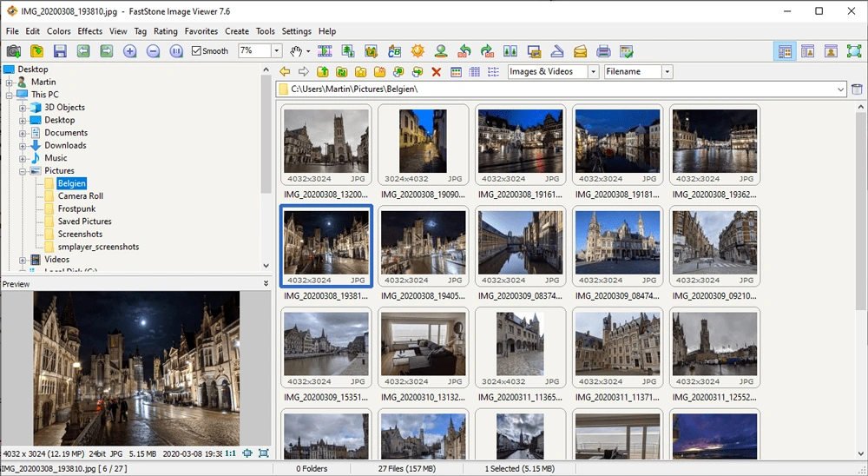Screen dimensions: 868x476
Task: Open the Images & Videos filter dropdown
Action: click(x=593, y=72)
